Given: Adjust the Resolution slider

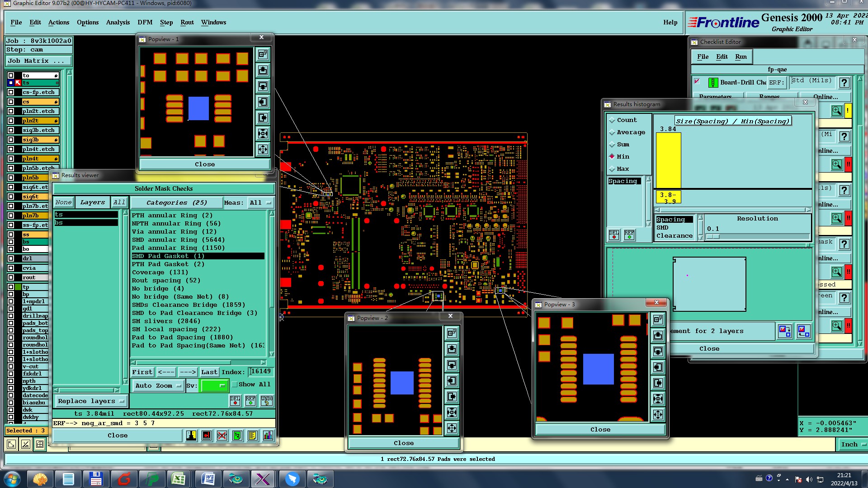Looking at the screenshot, I should click(713, 236).
